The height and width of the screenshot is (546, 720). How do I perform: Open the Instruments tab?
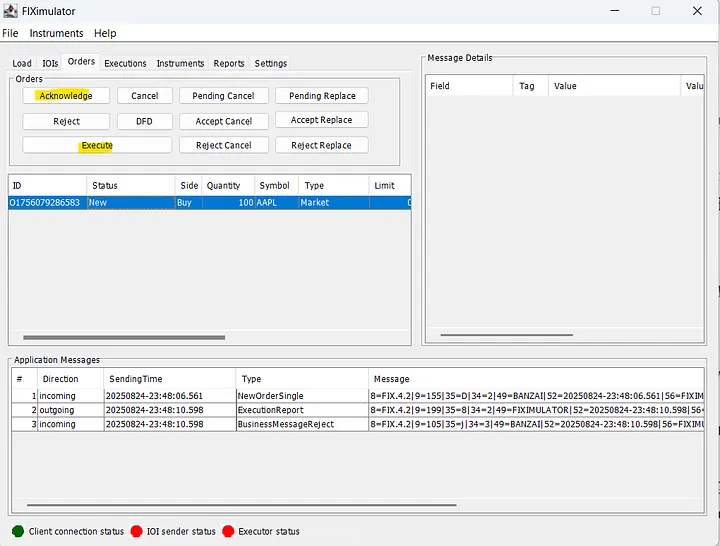(x=180, y=63)
